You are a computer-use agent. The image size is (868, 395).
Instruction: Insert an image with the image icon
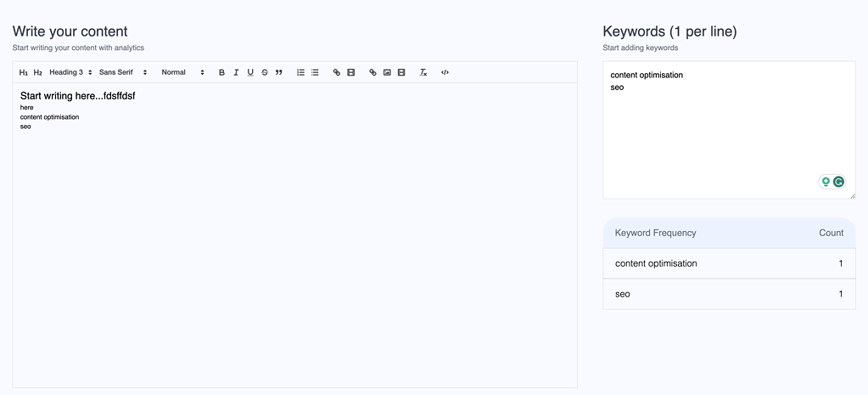tap(387, 72)
